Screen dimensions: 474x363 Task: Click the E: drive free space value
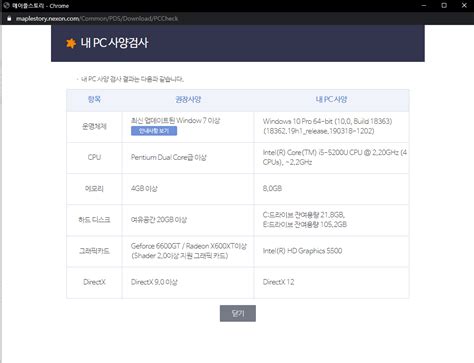(x=305, y=224)
